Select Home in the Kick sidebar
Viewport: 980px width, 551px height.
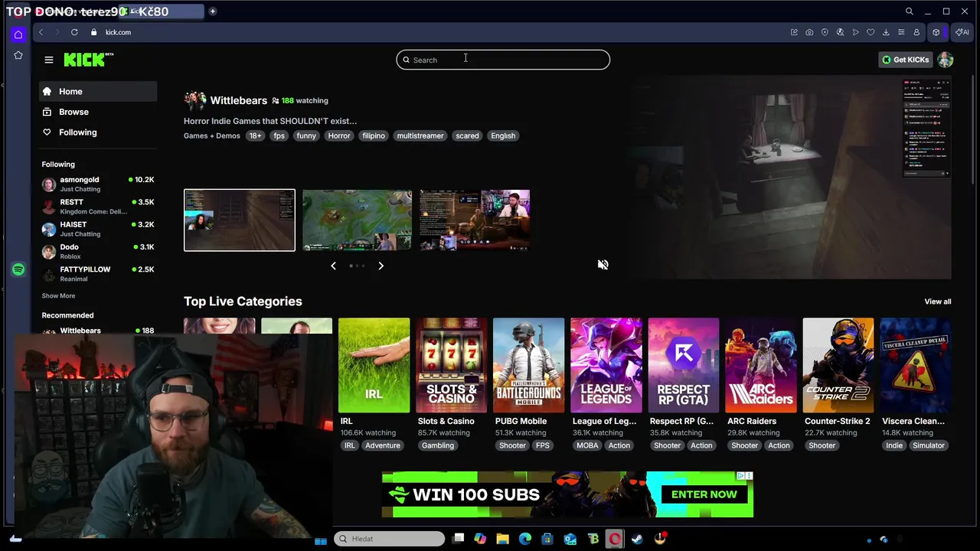(98, 91)
